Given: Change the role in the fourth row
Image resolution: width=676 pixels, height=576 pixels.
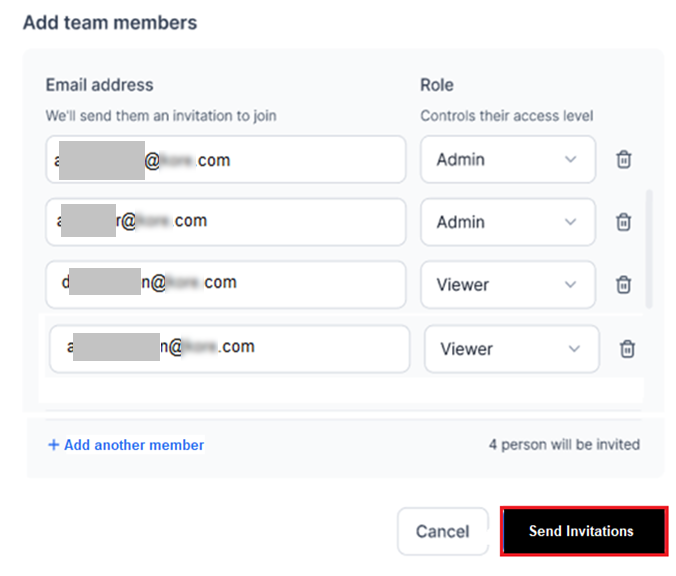Looking at the screenshot, I should pyautogui.click(x=511, y=349).
